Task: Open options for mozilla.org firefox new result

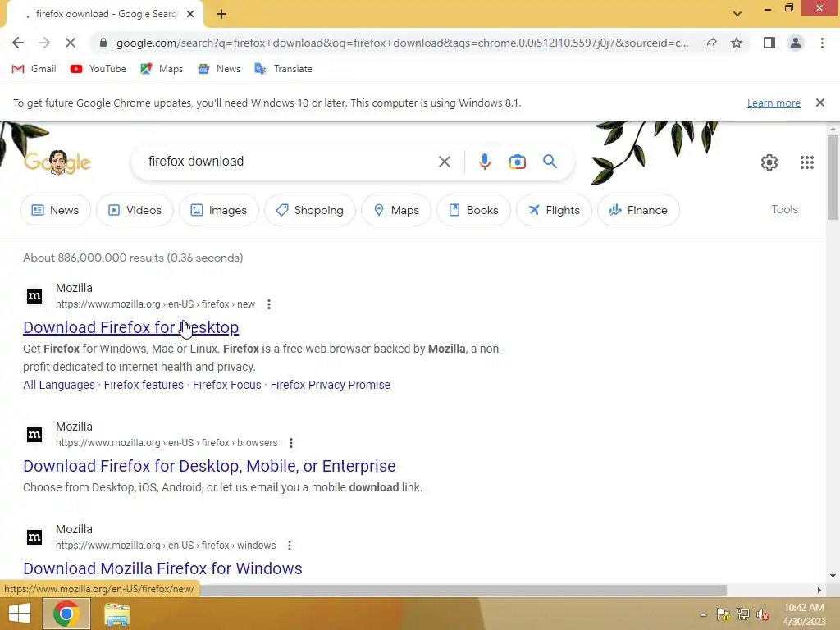Action: [269, 304]
